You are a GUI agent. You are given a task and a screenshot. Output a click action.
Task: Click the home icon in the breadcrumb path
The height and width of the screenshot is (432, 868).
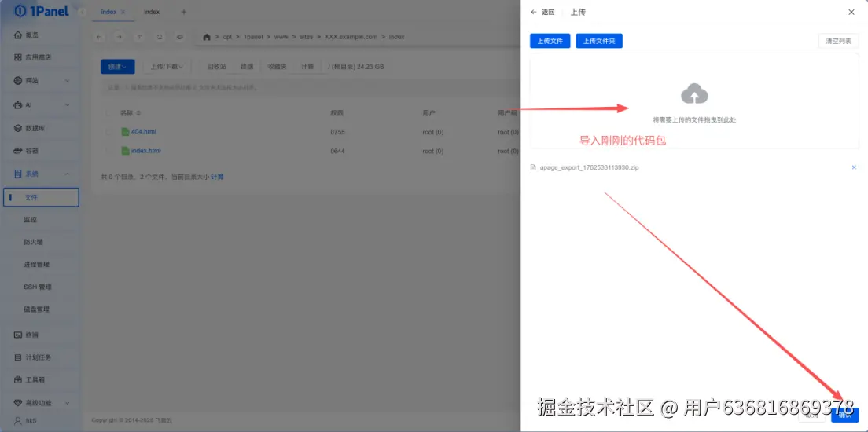[x=207, y=37]
